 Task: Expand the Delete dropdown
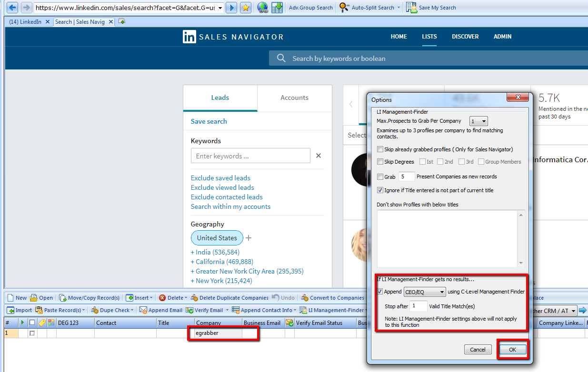coord(186,298)
